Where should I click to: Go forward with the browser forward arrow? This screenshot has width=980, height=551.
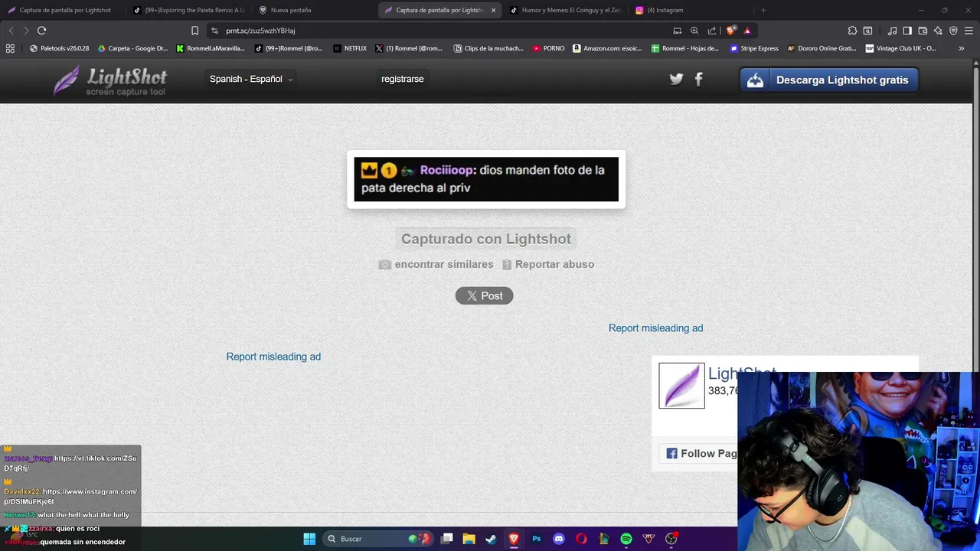tap(26, 31)
